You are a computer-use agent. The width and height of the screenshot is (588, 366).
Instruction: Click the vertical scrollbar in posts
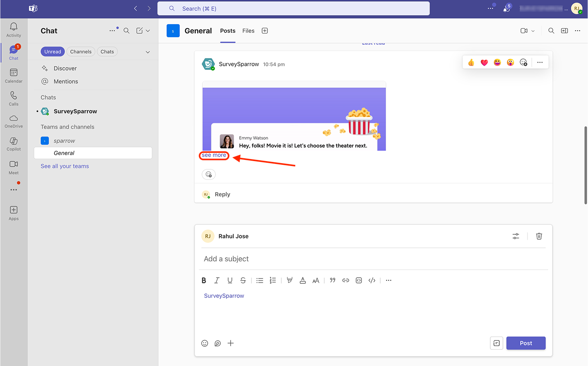[586, 165]
